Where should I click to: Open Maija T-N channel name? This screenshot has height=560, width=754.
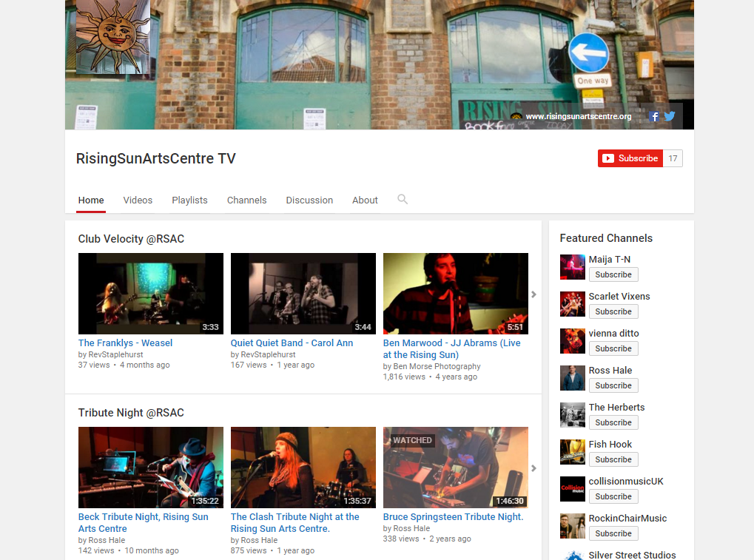tap(609, 260)
